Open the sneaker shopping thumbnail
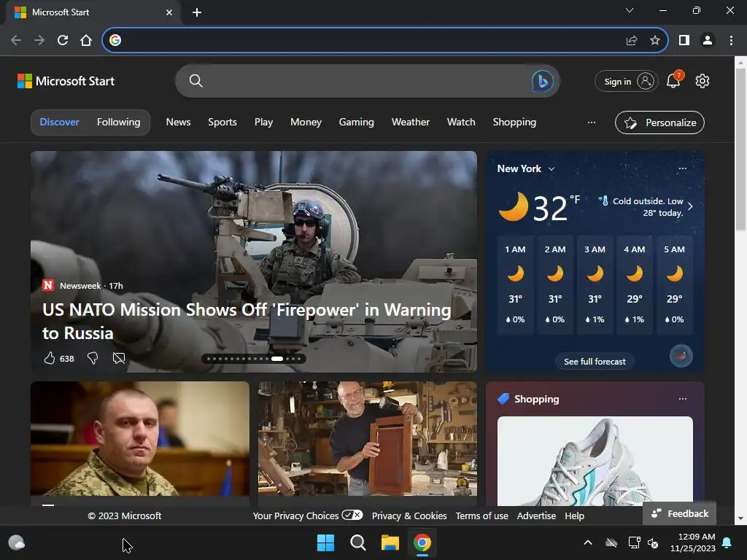 tap(595, 461)
